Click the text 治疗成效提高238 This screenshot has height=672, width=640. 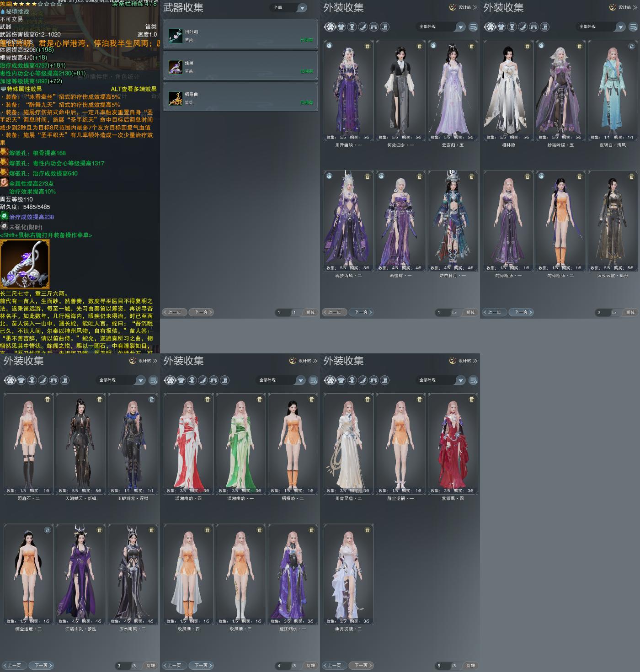point(32,217)
